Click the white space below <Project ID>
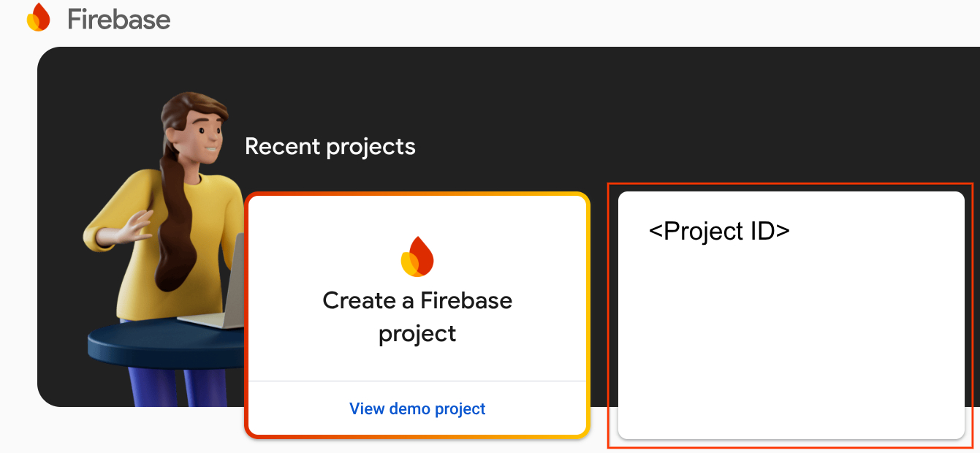This screenshot has width=980, height=453. click(791, 343)
